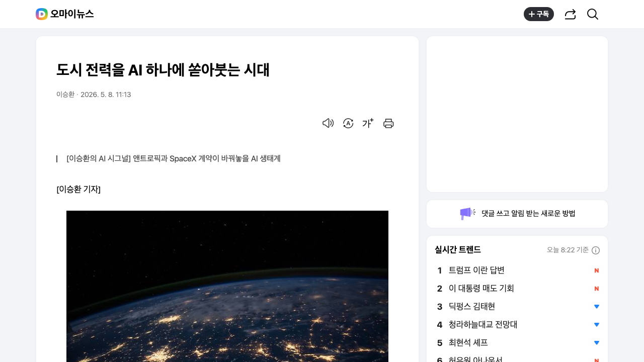
Task: Open author name 이승환 in the byline
Action: point(65,95)
